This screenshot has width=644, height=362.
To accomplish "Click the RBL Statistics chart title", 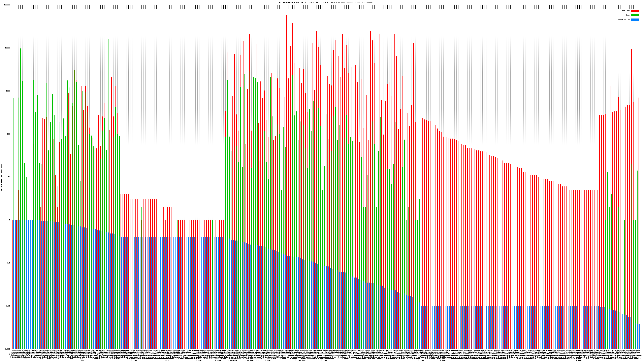I will (x=325, y=2).
